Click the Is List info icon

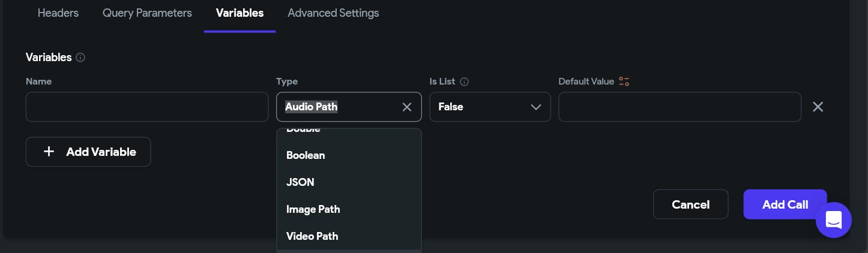[464, 82]
